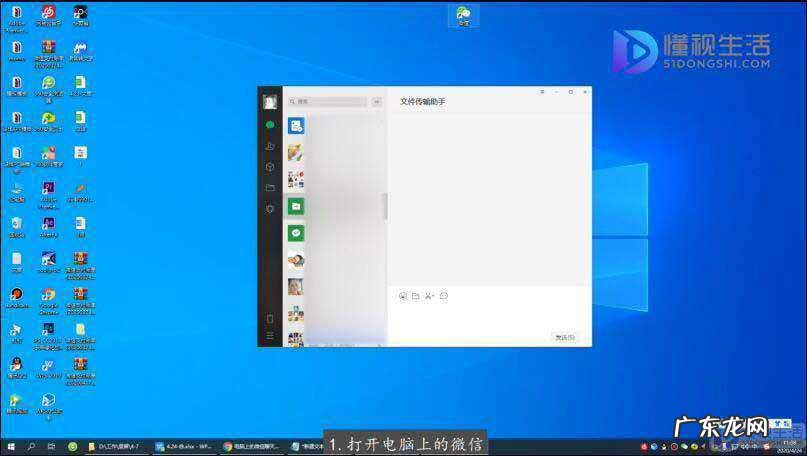Select the first blue-icon chat in list
This screenshot has height=456, width=807.
(296, 126)
